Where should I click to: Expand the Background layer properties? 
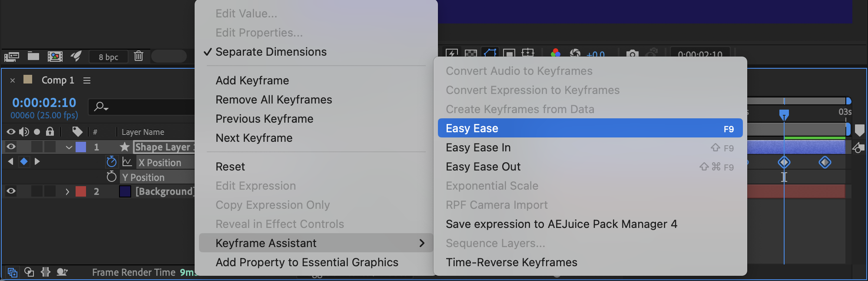67,191
